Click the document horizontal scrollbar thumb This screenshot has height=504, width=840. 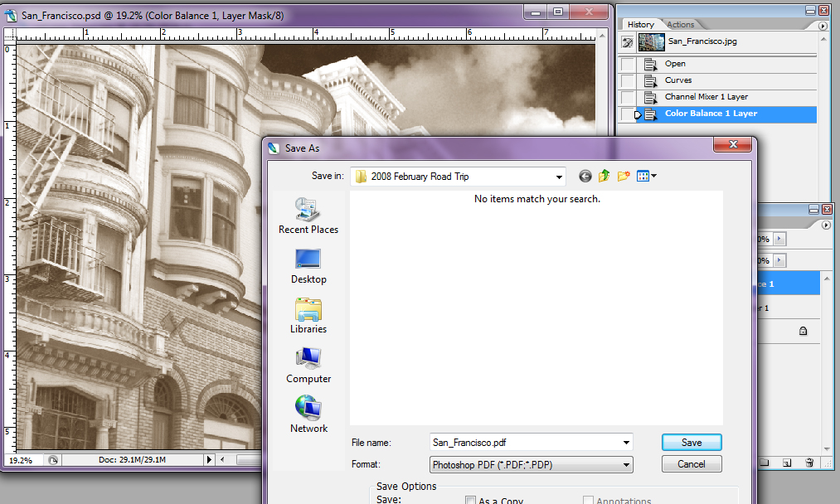point(249,459)
